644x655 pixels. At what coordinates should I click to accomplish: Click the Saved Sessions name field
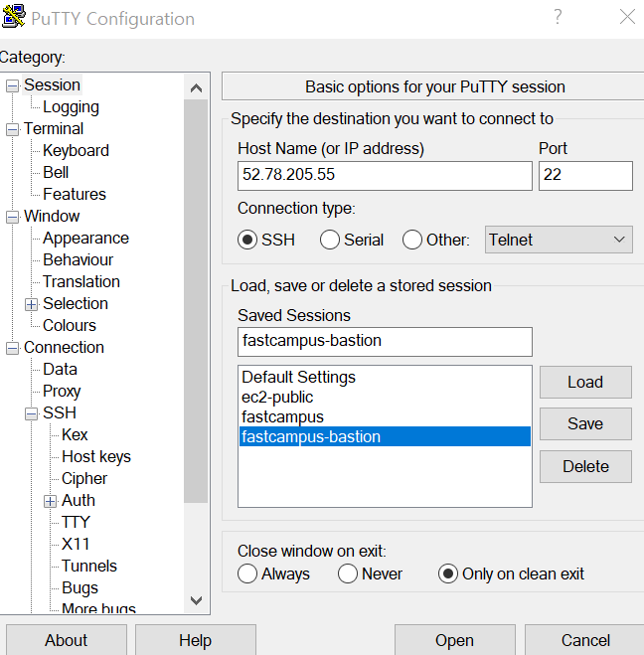click(x=385, y=342)
